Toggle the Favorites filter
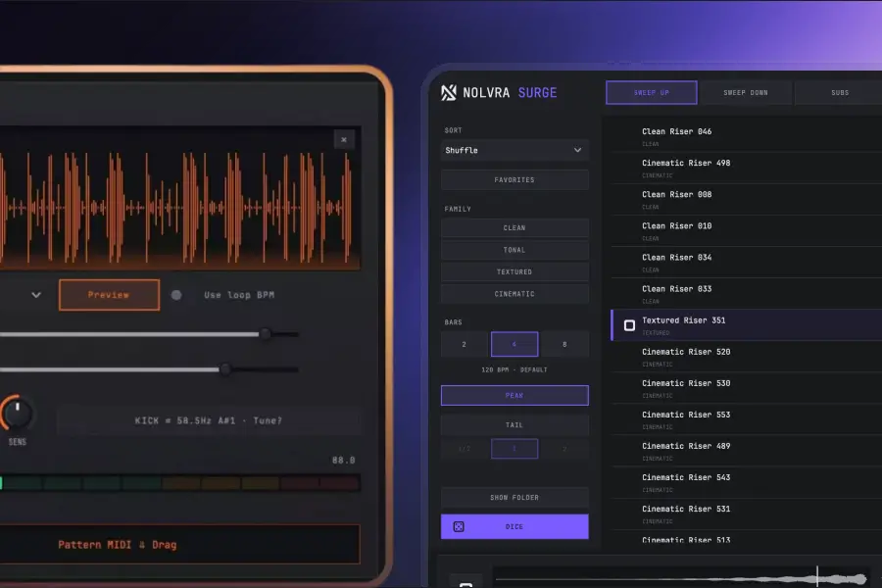882x588 pixels. (x=514, y=180)
